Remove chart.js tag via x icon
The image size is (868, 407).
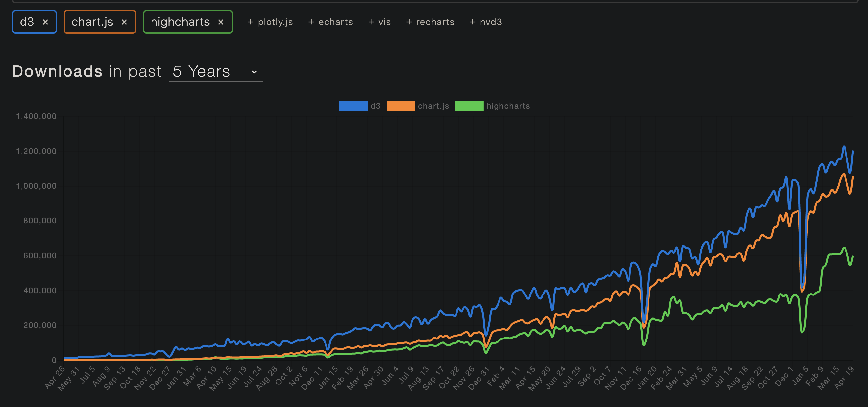click(124, 22)
